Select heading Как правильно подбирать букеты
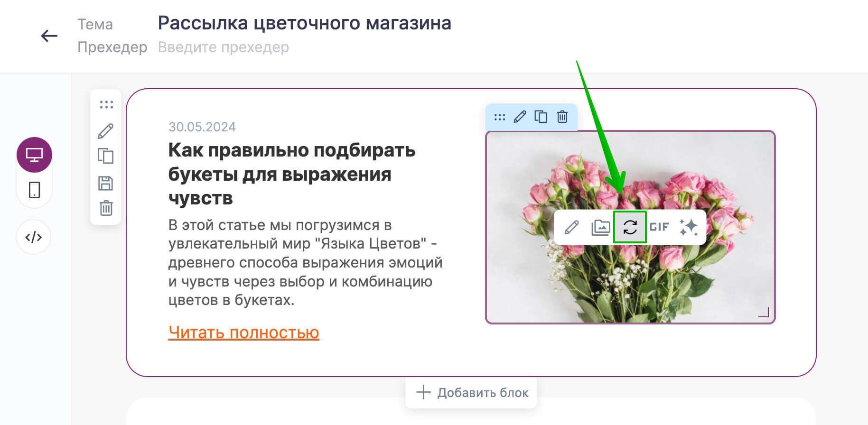868x425 pixels. pyautogui.click(x=292, y=174)
